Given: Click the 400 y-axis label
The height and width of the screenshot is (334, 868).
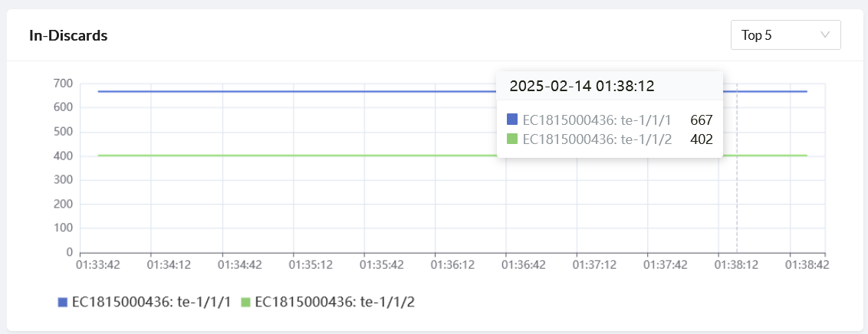Looking at the screenshot, I should point(64,156).
